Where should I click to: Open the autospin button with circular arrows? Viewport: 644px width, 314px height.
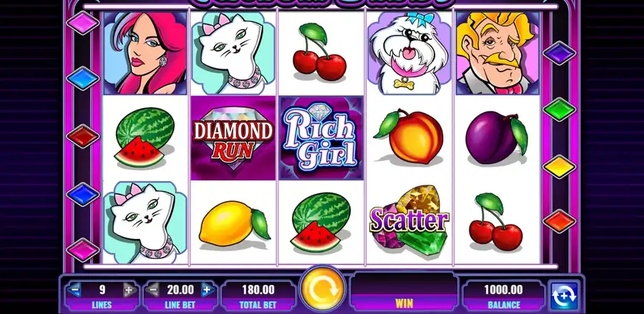[564, 295]
